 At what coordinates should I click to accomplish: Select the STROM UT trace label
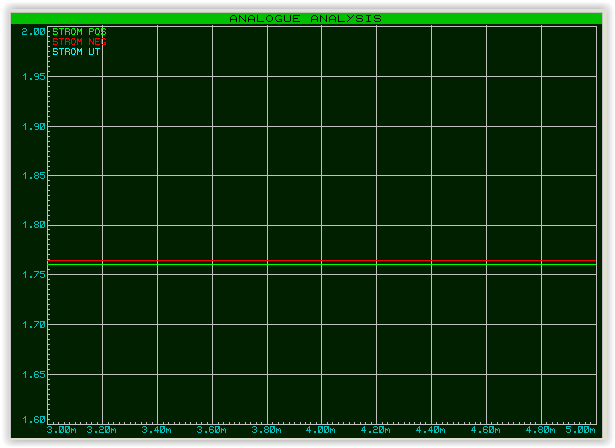(x=76, y=52)
